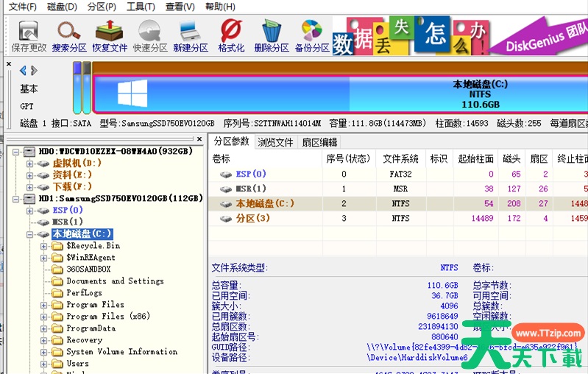Open the 恢复文件 (Recover Files) tool
The width and height of the screenshot is (588, 374).
pyautogui.click(x=110, y=35)
